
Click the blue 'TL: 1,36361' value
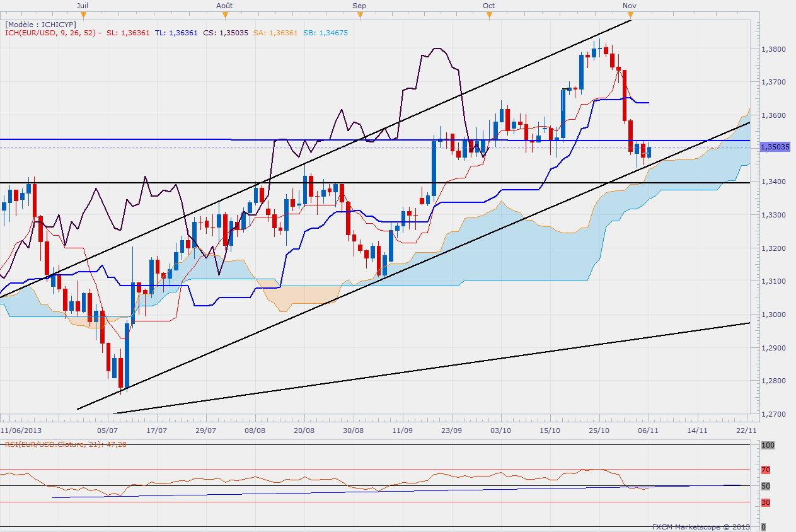[176, 33]
